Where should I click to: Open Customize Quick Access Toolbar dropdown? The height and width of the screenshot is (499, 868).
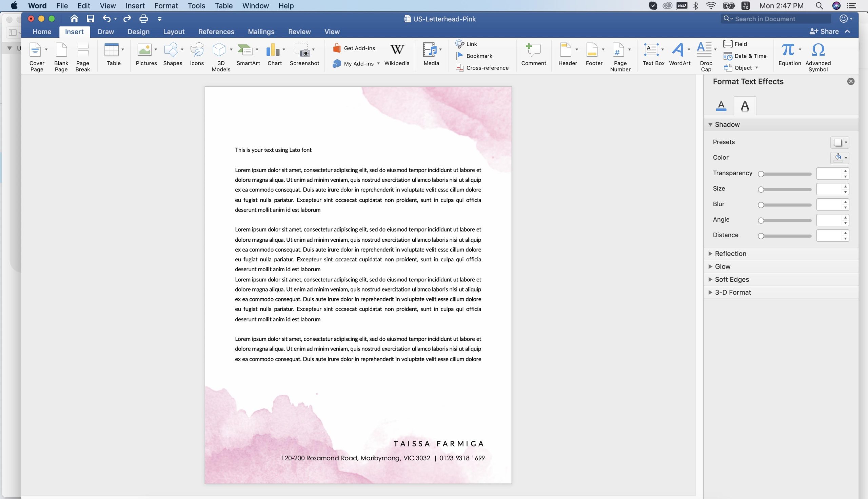coord(159,19)
